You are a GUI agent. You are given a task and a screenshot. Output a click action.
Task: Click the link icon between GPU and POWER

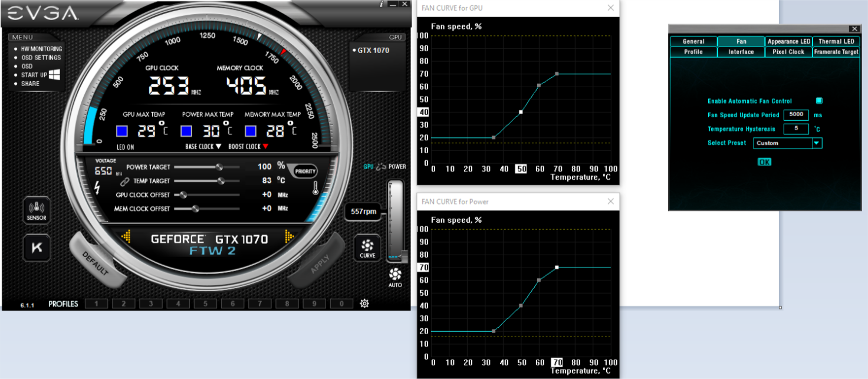click(x=382, y=167)
